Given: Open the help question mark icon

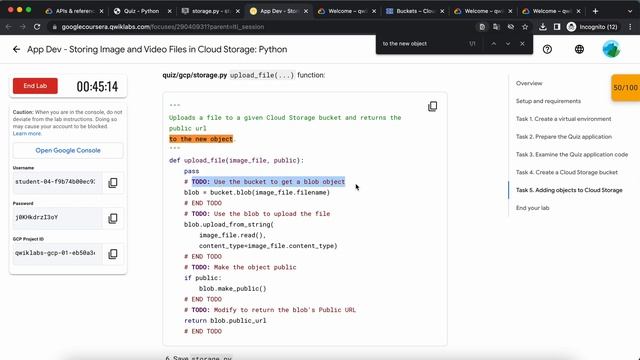Looking at the screenshot, I should [547, 49].
